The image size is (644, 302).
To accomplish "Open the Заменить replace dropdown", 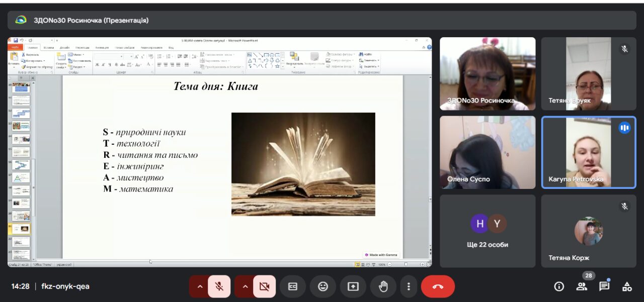I will click(369, 61).
